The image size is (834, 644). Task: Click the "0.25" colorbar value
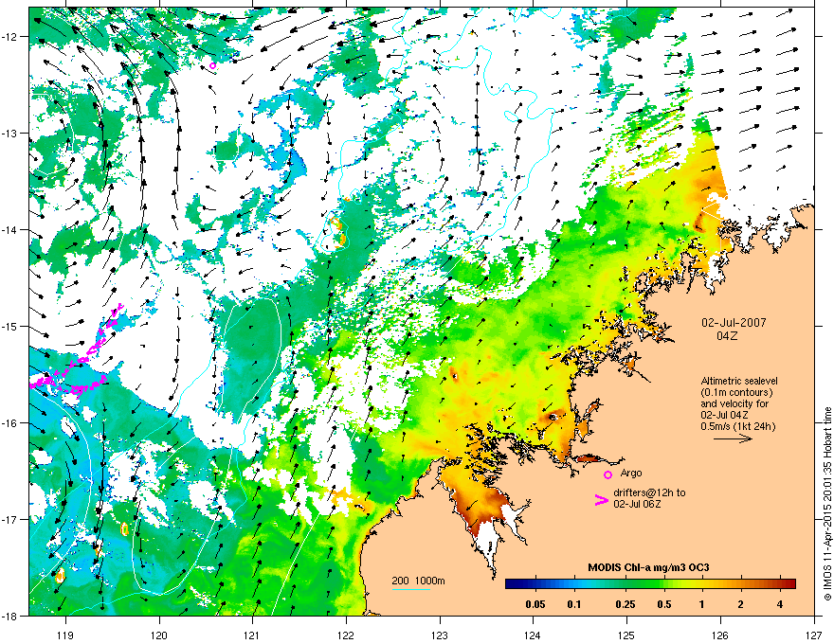point(625,604)
